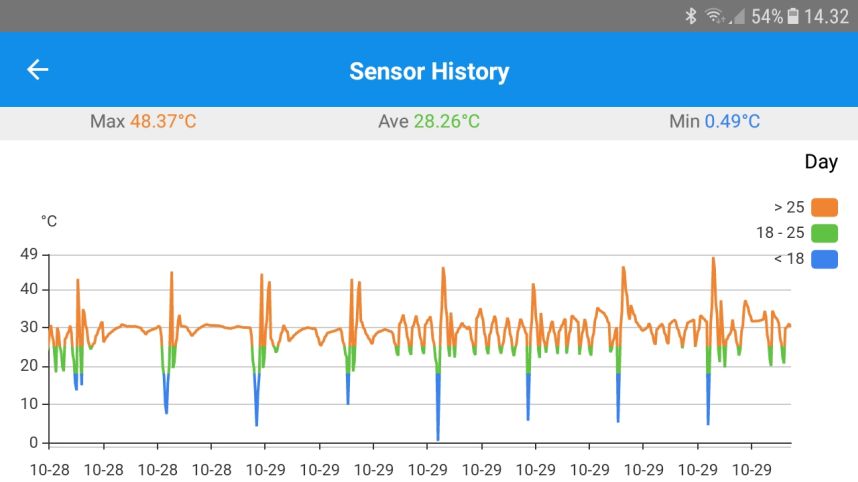Image resolution: width=858 pixels, height=482 pixels.
Task: Tap the Wi-Fi signal icon
Action: point(714,16)
